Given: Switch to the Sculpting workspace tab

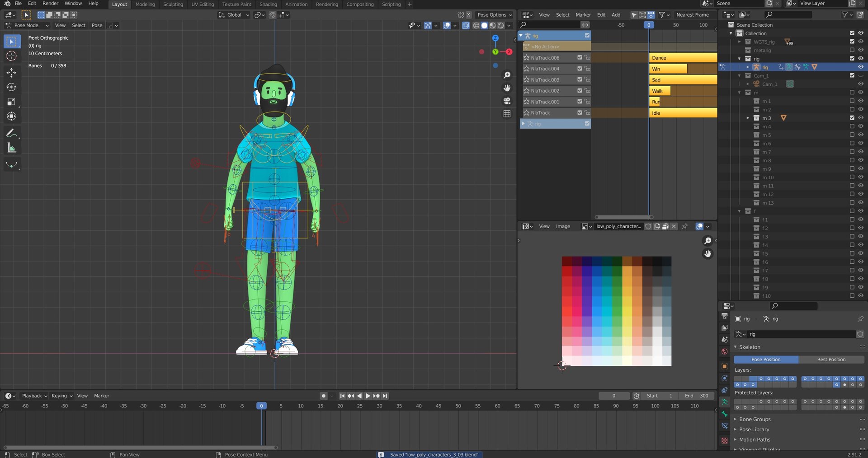Looking at the screenshot, I should point(173,5).
